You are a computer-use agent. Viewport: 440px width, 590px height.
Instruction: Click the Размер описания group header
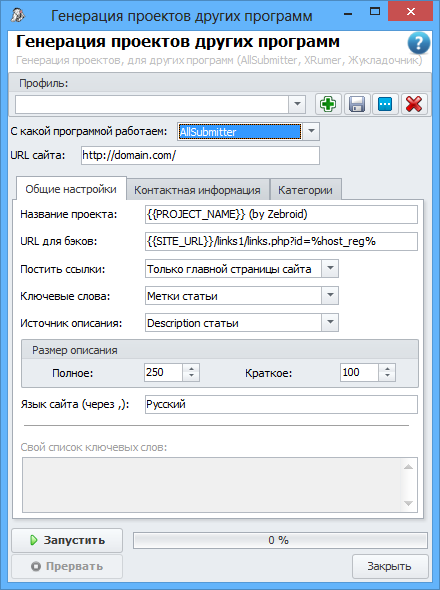click(x=220, y=350)
